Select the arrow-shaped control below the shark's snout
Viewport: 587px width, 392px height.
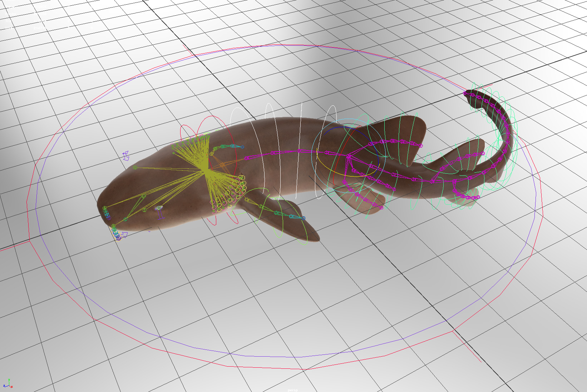pyautogui.click(x=123, y=235)
